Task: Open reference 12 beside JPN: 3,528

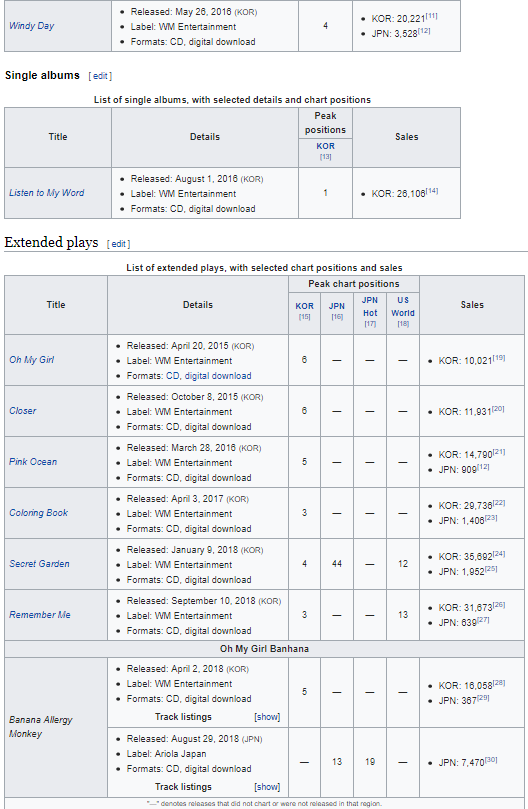Action: click(x=424, y=31)
